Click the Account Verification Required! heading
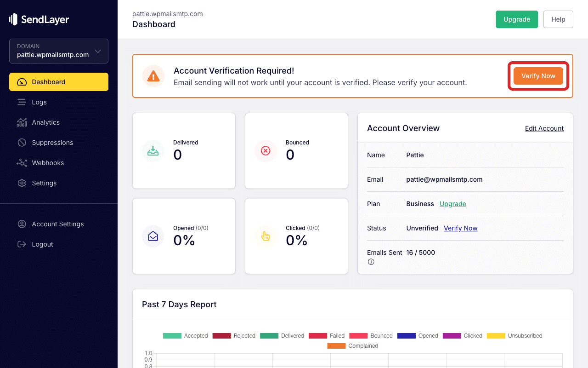The height and width of the screenshot is (368, 588). [234, 71]
